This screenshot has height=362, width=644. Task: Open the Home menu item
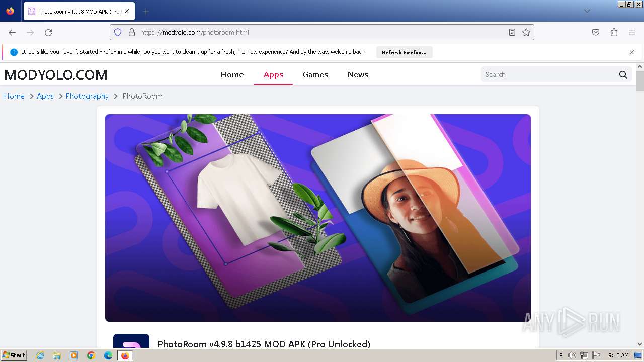point(232,74)
